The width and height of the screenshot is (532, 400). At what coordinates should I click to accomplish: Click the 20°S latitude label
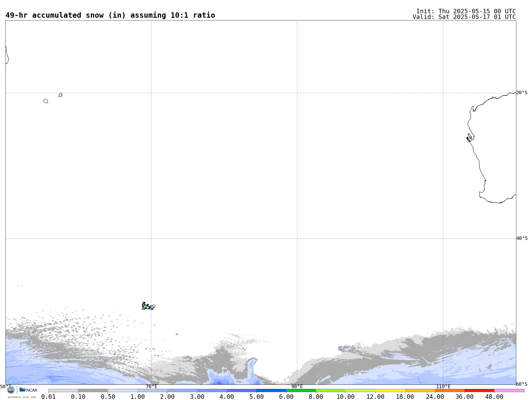tap(522, 93)
